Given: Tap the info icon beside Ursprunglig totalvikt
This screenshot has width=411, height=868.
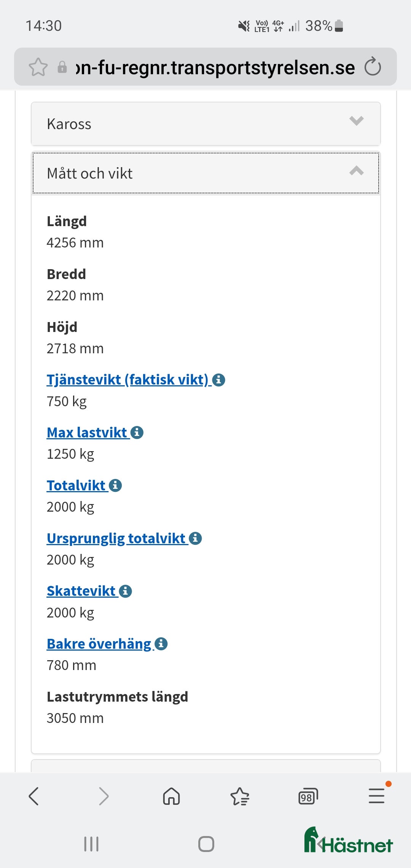Looking at the screenshot, I should [195, 538].
